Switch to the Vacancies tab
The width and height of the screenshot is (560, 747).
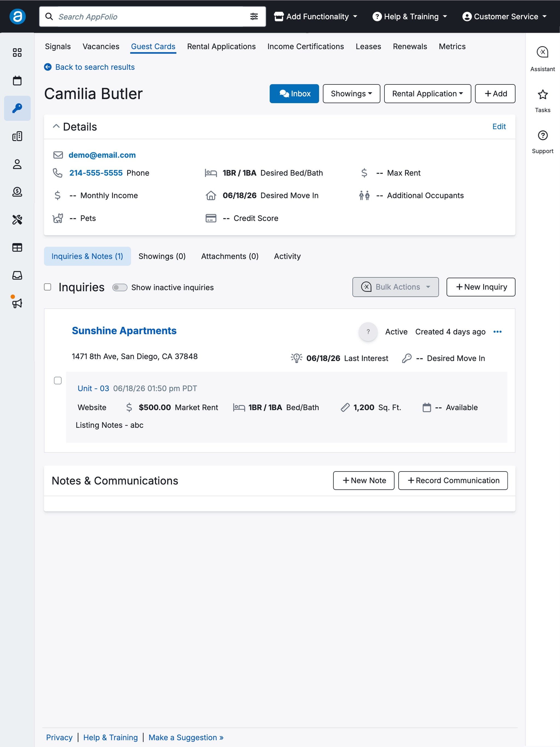point(101,46)
